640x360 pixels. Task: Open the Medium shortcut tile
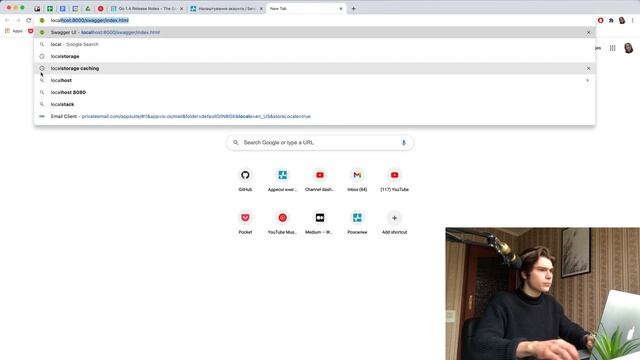[x=320, y=222]
